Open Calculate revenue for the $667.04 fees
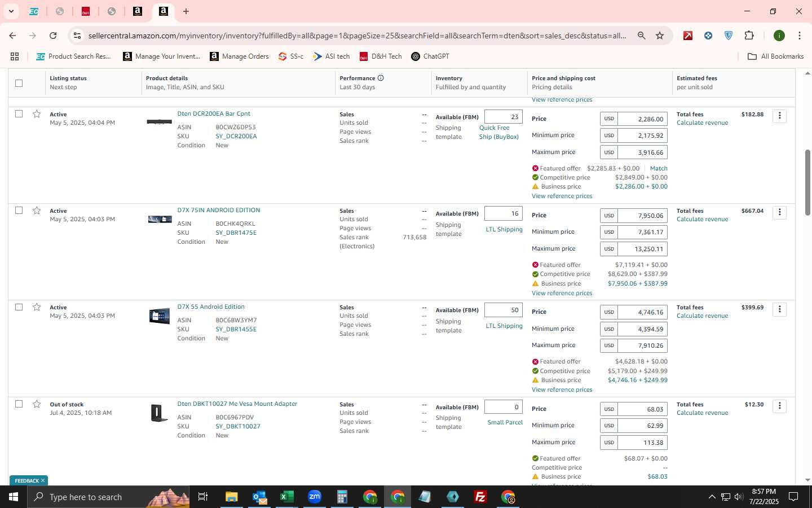 (x=702, y=219)
